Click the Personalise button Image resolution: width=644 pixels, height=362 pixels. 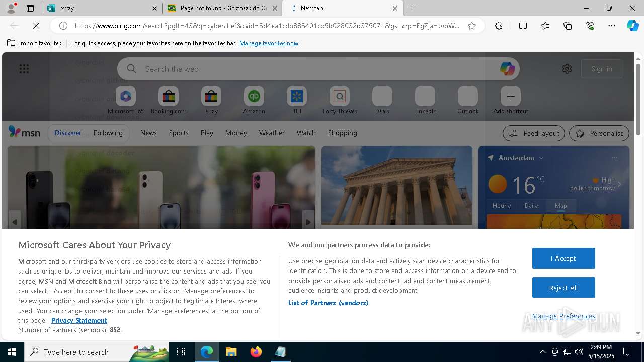[599, 133]
